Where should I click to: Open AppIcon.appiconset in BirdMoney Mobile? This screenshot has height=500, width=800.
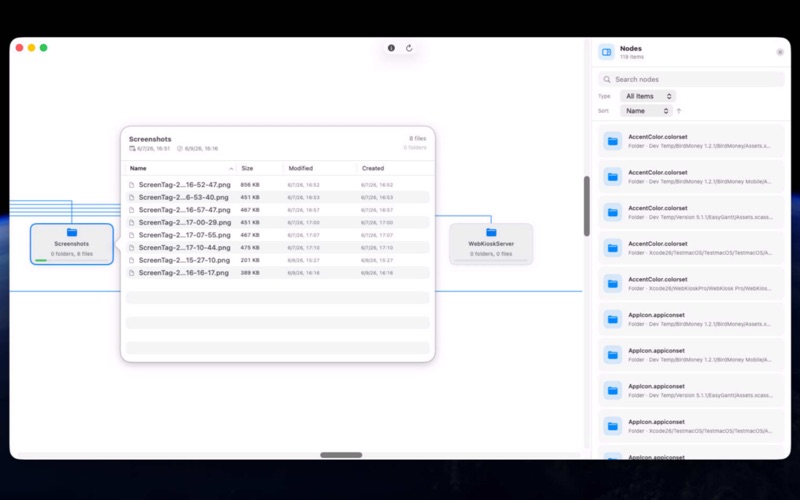click(691, 355)
